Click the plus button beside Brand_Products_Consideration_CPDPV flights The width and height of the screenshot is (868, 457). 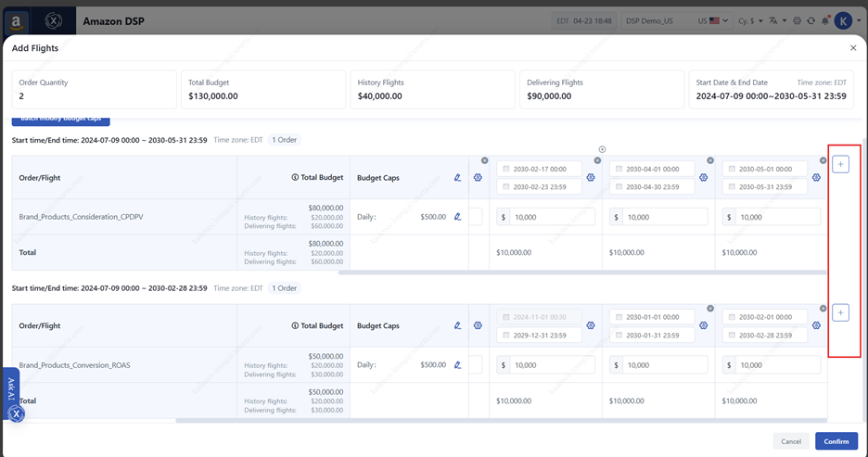[x=840, y=164]
